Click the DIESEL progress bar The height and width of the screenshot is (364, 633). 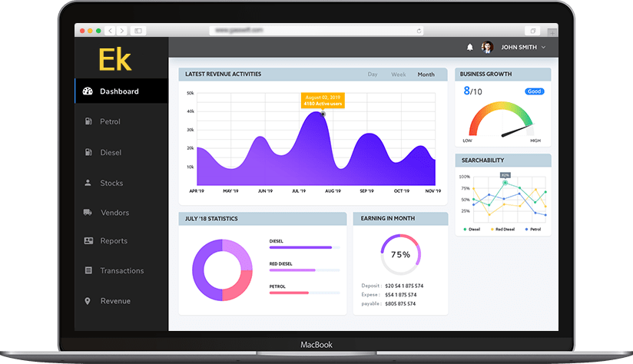pos(305,247)
